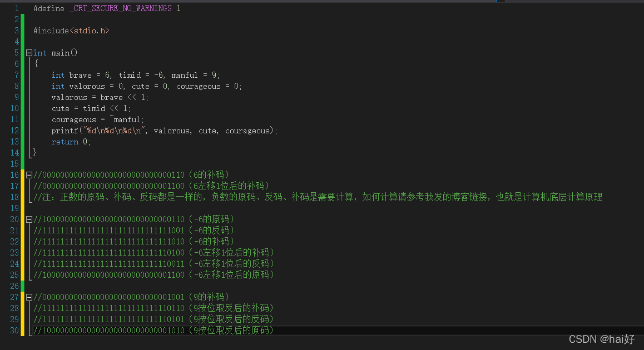Click 9按位取反后的原码 comment on line 30
Viewport: 644px width, 350px height.
[x=231, y=330]
